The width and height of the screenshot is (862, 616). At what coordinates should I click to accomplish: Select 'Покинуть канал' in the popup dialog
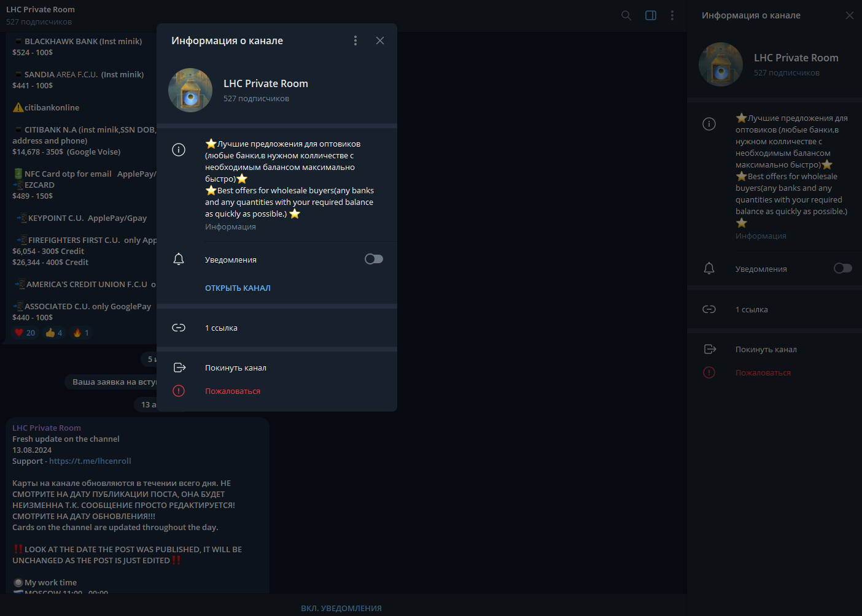point(236,368)
